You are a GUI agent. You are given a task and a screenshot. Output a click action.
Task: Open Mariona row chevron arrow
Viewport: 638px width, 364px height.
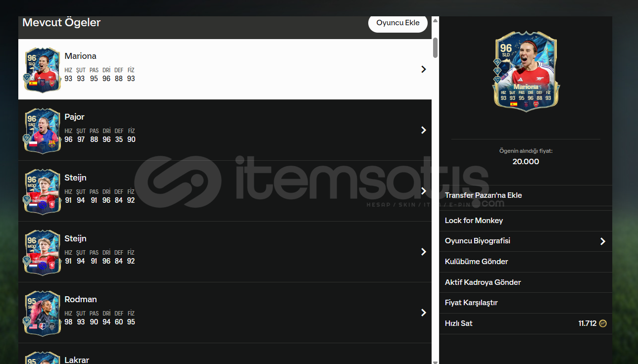pyautogui.click(x=423, y=69)
